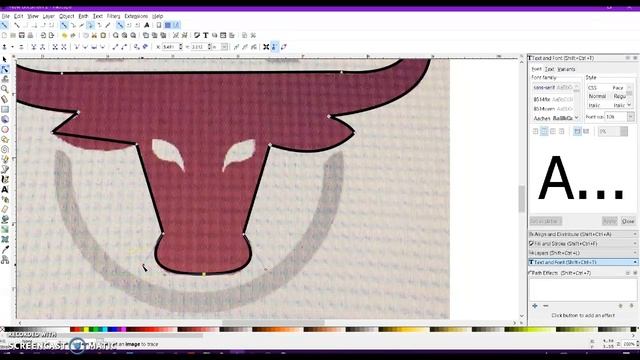Viewport: 640px width, 360px height.
Task: Select the Dropper color picker tool
Action: (x=5, y=249)
